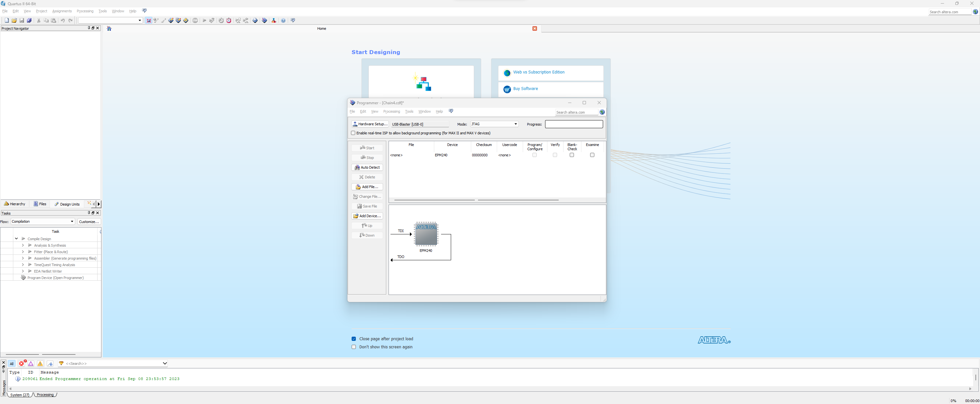
Task: Click the Customize button in Tasks
Action: [x=89, y=221]
